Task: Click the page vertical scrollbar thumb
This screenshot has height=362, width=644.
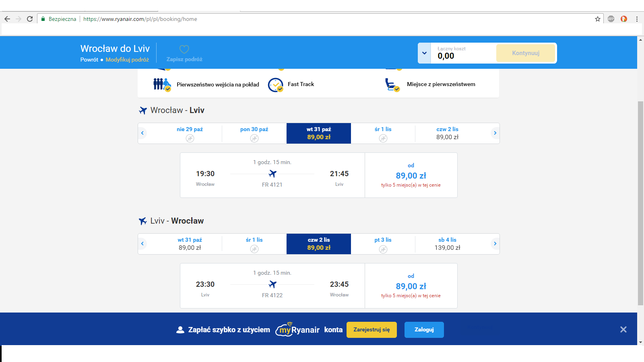Action: coord(640,203)
